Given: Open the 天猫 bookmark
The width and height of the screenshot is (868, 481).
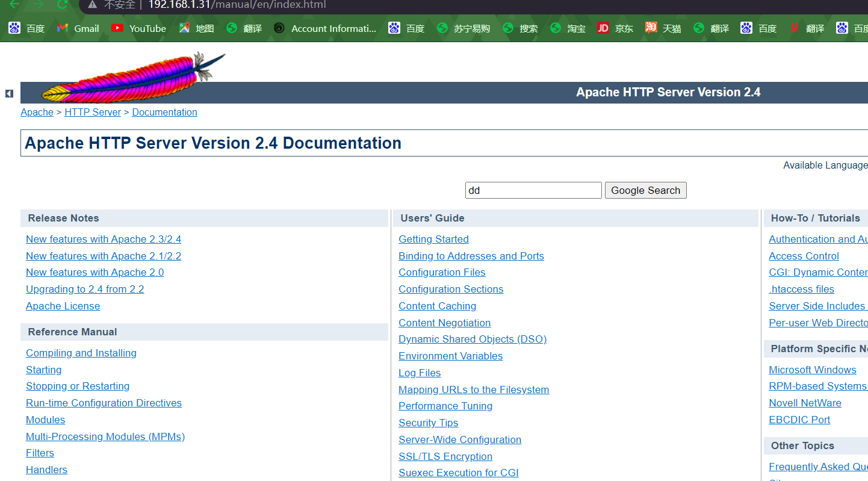Looking at the screenshot, I should (x=663, y=28).
